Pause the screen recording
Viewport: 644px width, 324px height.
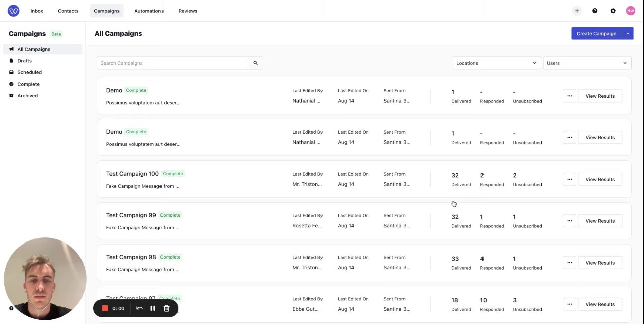[x=153, y=308]
